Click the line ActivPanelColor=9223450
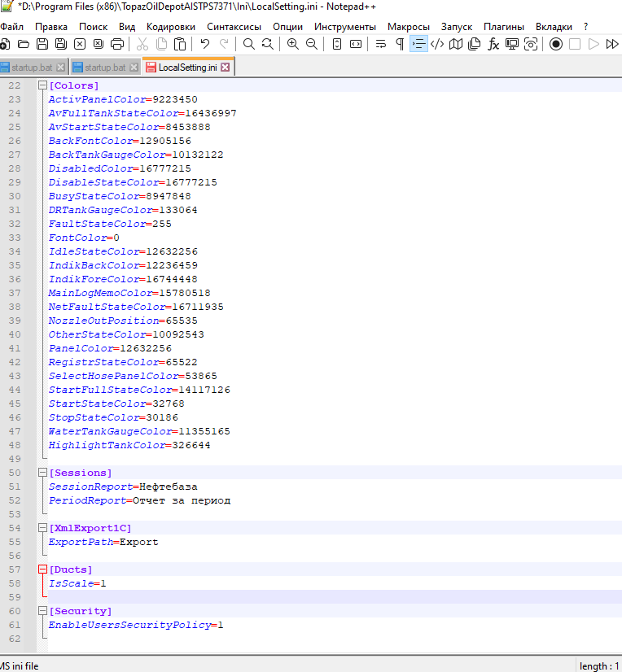This screenshot has height=672, width=622. pos(123,99)
